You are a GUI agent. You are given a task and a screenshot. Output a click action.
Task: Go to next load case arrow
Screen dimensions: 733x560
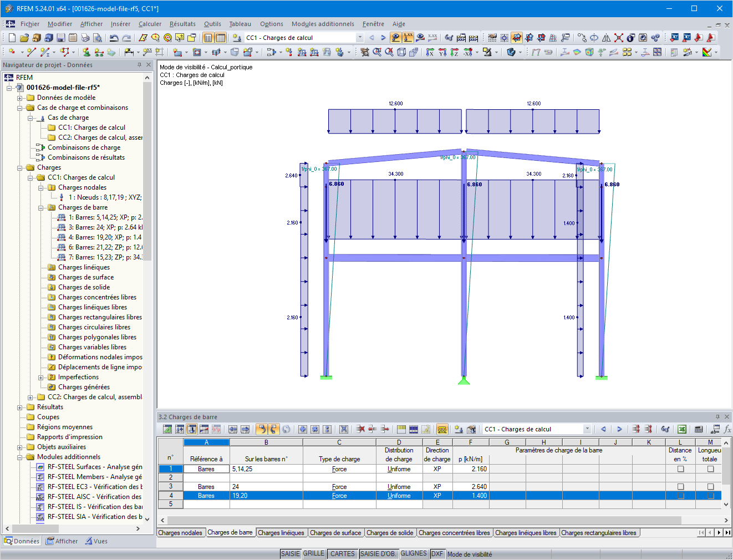(x=383, y=38)
